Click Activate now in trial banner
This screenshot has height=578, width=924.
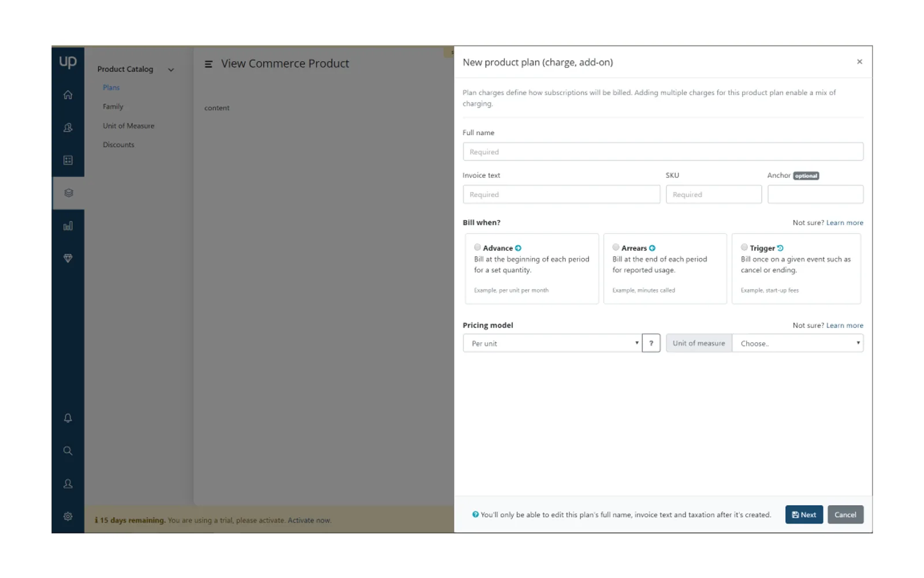tap(310, 520)
